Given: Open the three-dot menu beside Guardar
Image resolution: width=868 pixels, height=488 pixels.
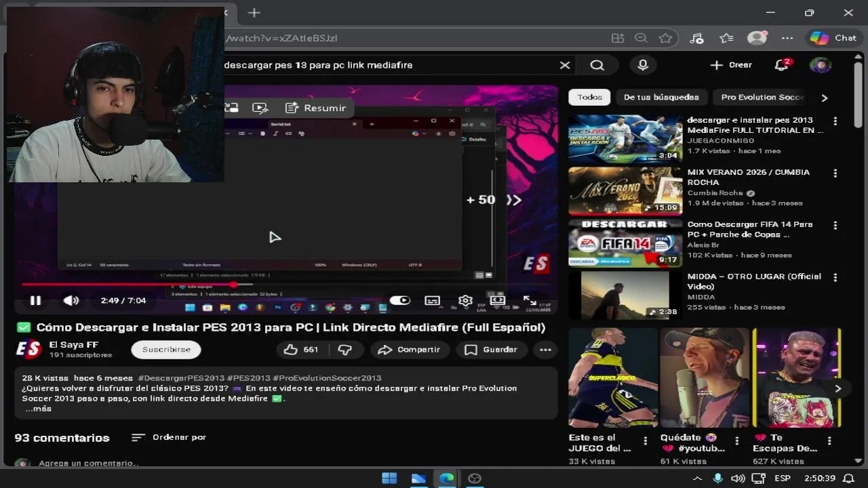Looking at the screenshot, I should (545, 350).
